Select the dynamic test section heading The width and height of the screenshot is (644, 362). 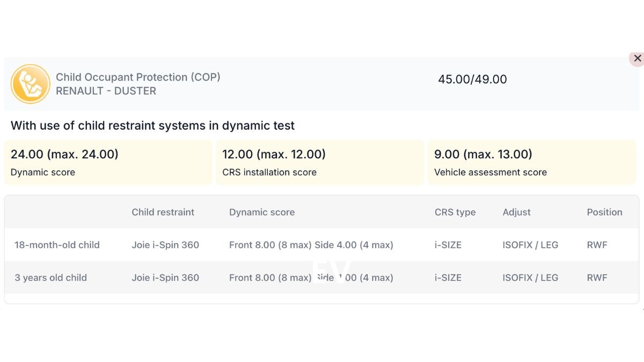pos(152,126)
